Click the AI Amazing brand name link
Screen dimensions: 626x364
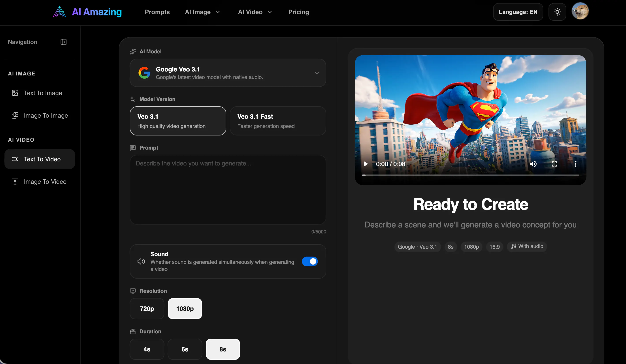point(97,12)
